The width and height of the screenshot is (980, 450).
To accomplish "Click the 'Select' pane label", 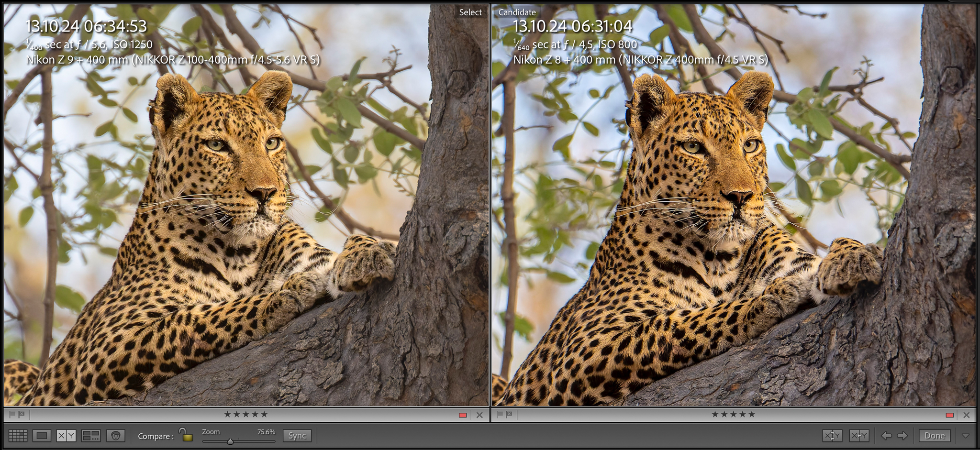I will click(470, 12).
